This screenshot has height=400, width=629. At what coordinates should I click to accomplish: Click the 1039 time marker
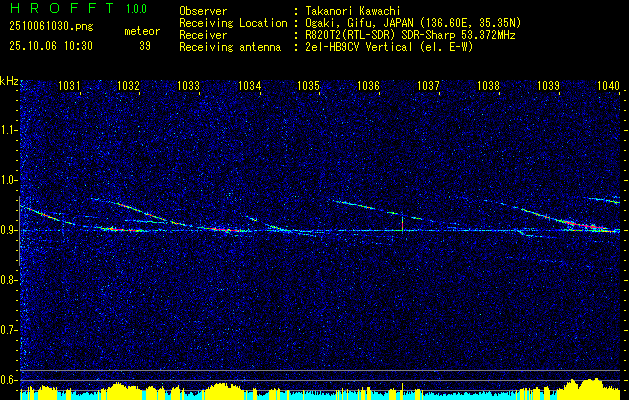pos(548,85)
